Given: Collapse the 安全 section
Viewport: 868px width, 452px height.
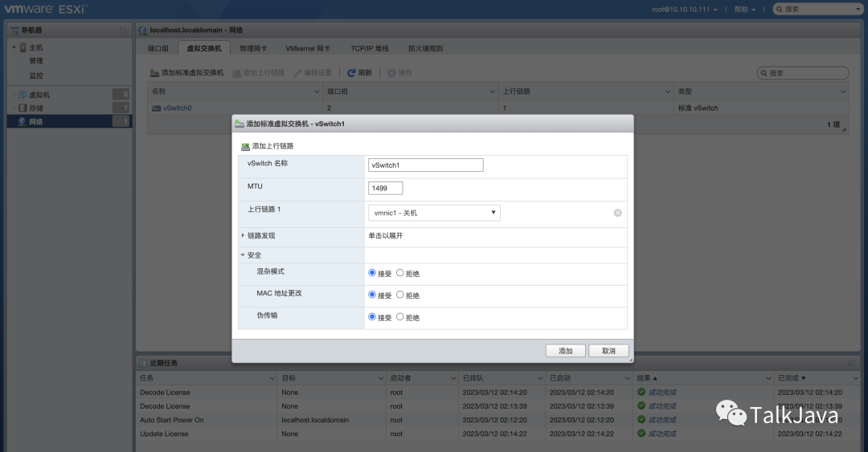Looking at the screenshot, I should click(244, 255).
